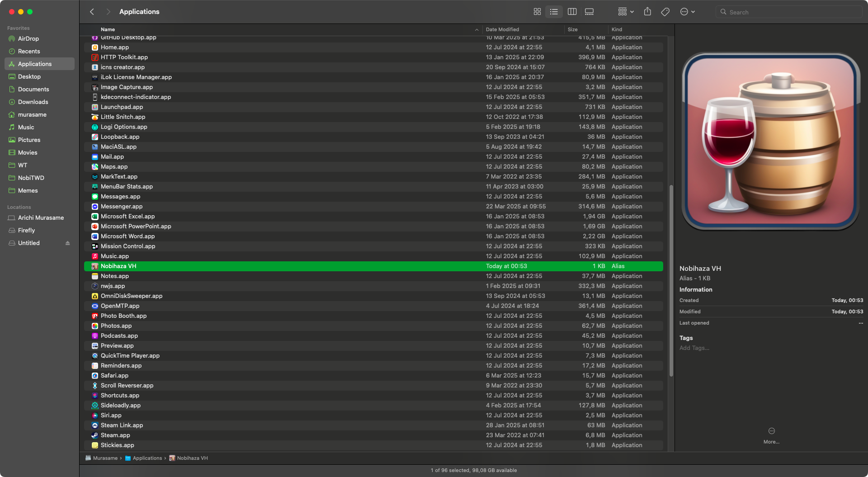The image size is (868, 477).
Task: Select AirDrop in the sidebar
Action: point(28,39)
